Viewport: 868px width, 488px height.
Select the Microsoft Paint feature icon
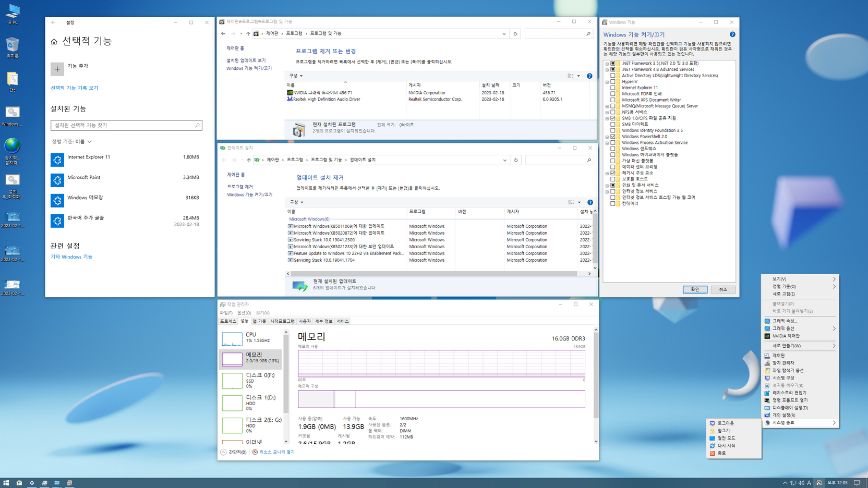(57, 180)
